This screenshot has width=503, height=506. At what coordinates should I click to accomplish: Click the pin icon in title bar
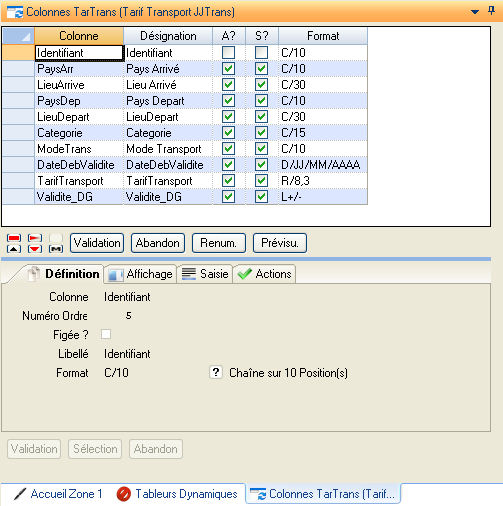point(491,11)
